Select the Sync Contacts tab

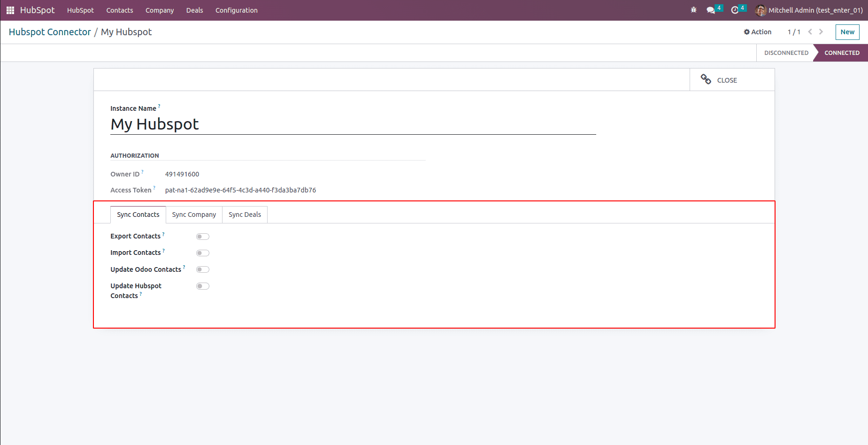point(138,215)
